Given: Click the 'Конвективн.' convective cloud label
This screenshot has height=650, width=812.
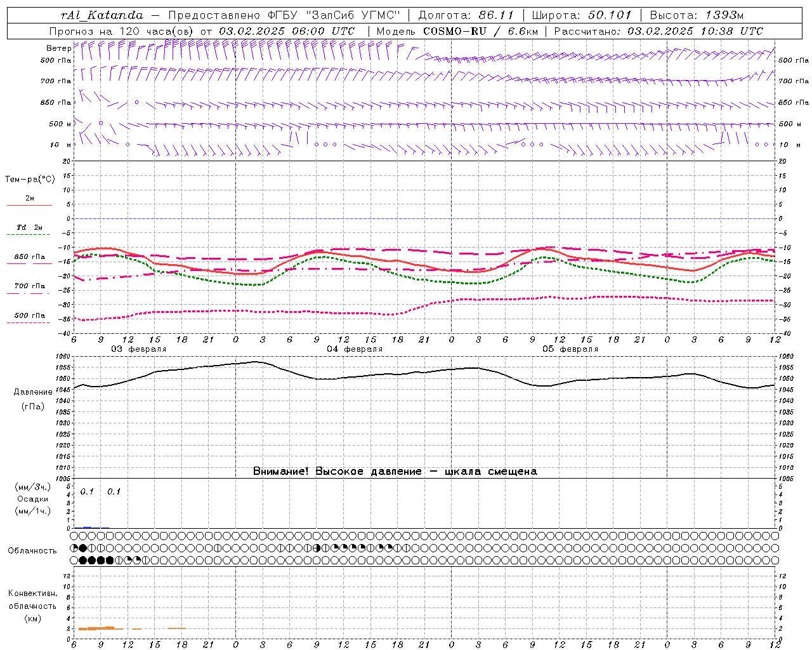Looking at the screenshot, I should point(32,594).
